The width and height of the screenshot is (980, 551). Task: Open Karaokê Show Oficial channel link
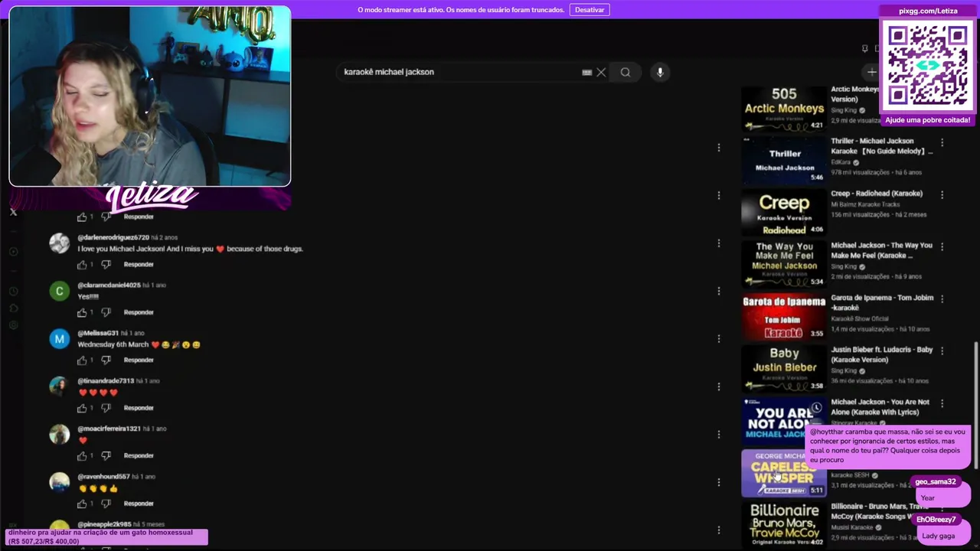point(860,318)
